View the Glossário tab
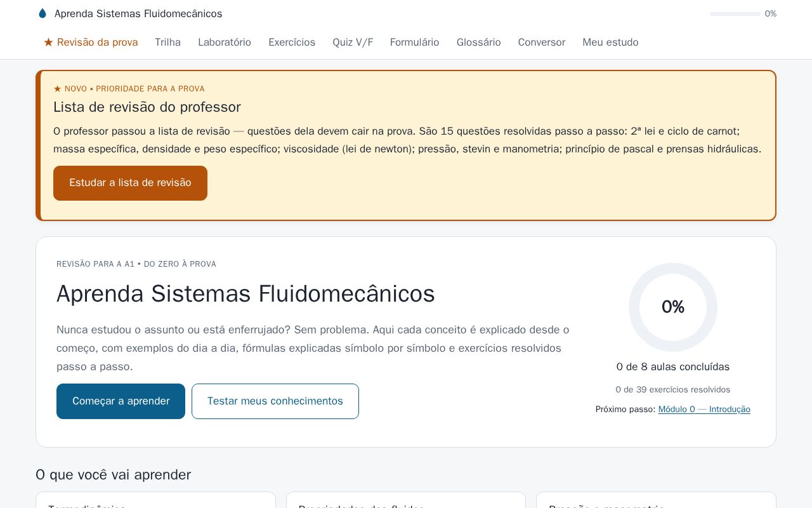The image size is (812, 508). [478, 43]
